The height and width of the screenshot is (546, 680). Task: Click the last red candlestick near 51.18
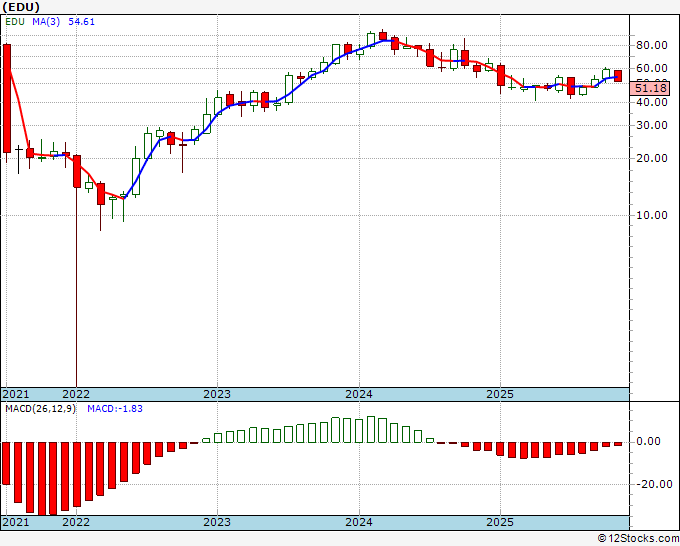(x=618, y=76)
